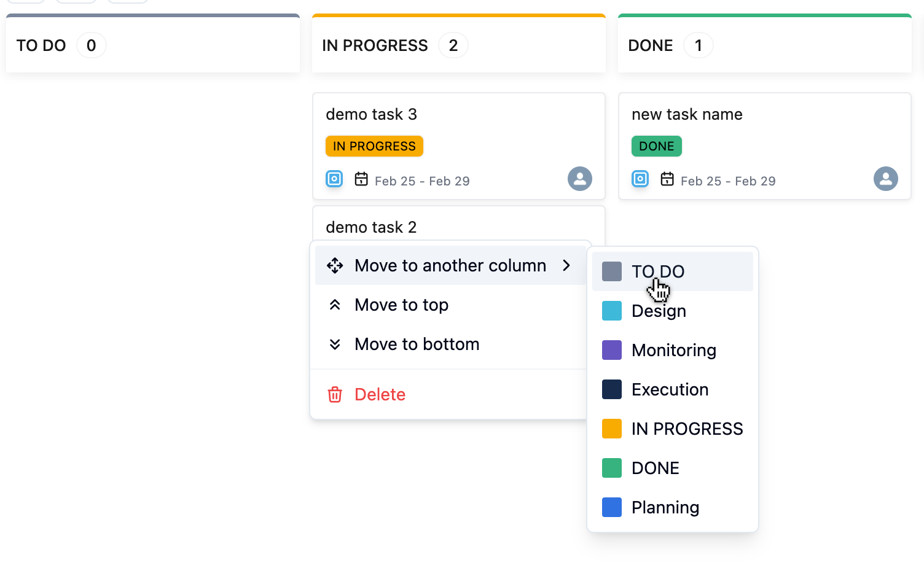Click the green DONE status badge on new task name

(x=656, y=146)
